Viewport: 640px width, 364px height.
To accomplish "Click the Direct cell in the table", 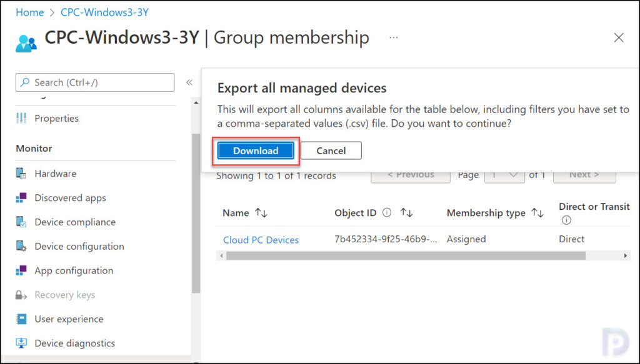I will click(x=571, y=239).
